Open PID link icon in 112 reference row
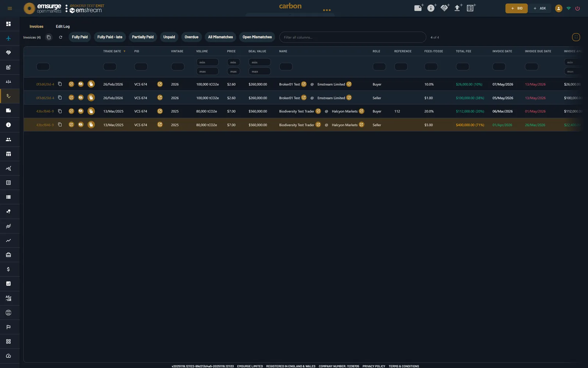This screenshot has width=588, height=368. tap(160, 111)
